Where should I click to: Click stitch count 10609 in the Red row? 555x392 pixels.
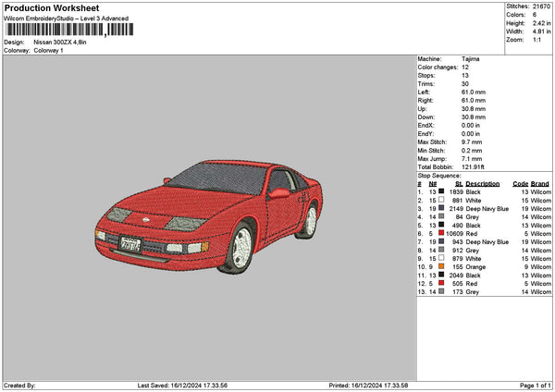(454, 234)
